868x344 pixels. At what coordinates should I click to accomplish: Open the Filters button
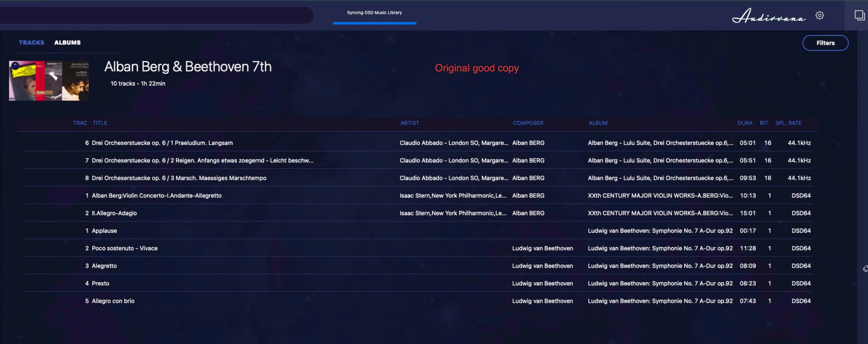coord(825,43)
